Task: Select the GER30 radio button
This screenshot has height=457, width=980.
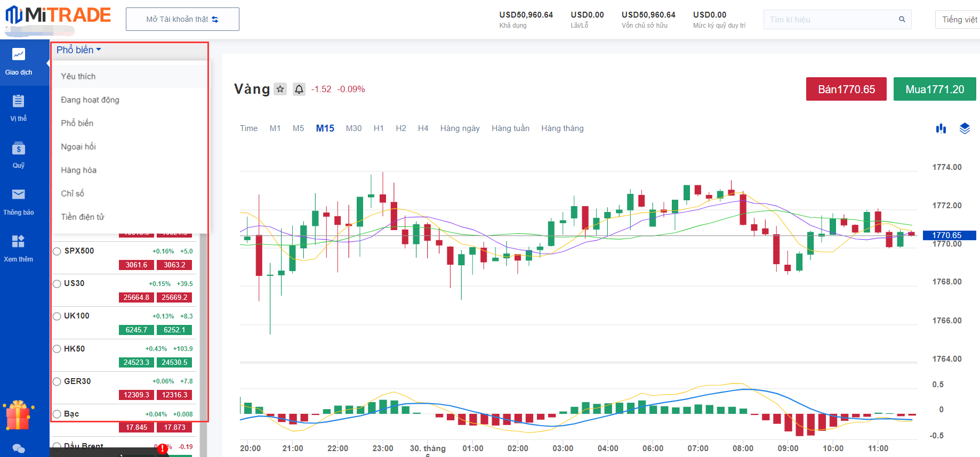Action: (x=57, y=381)
